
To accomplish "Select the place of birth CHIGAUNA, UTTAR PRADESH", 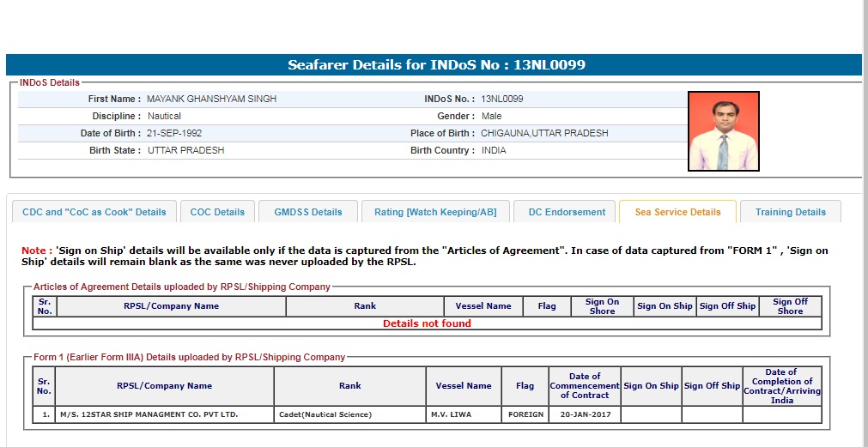I will [x=544, y=134].
